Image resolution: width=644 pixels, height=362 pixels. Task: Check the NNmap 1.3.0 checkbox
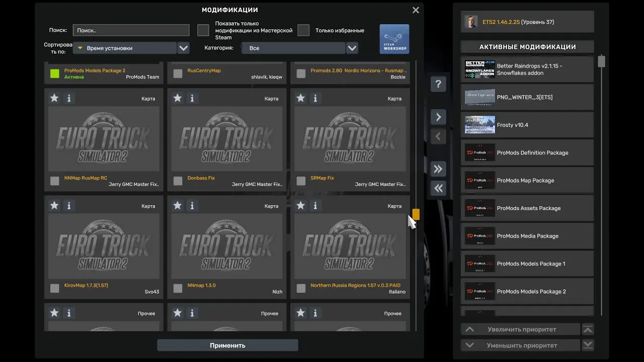[x=178, y=288]
